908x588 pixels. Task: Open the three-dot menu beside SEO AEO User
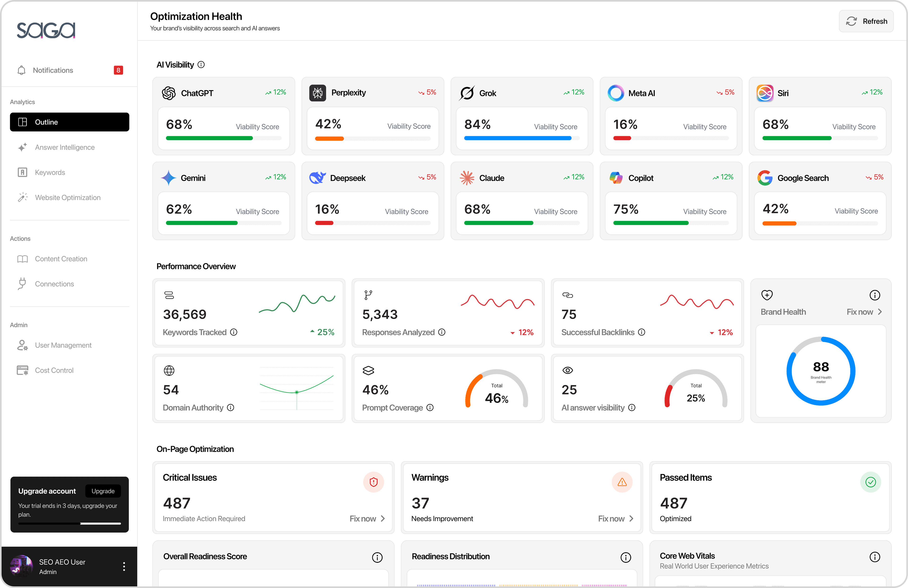(x=124, y=567)
